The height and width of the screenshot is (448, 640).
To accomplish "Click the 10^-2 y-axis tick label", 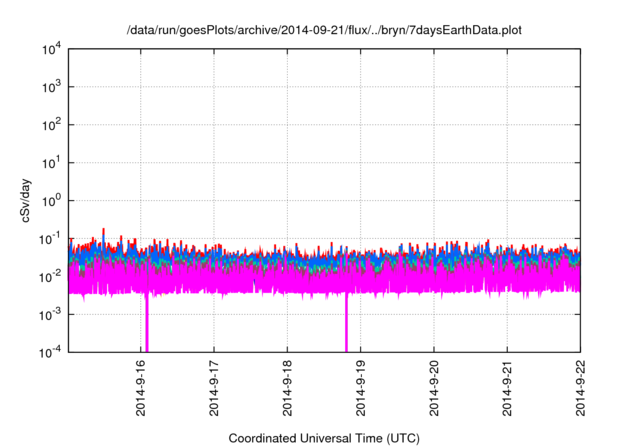I will [x=51, y=277].
